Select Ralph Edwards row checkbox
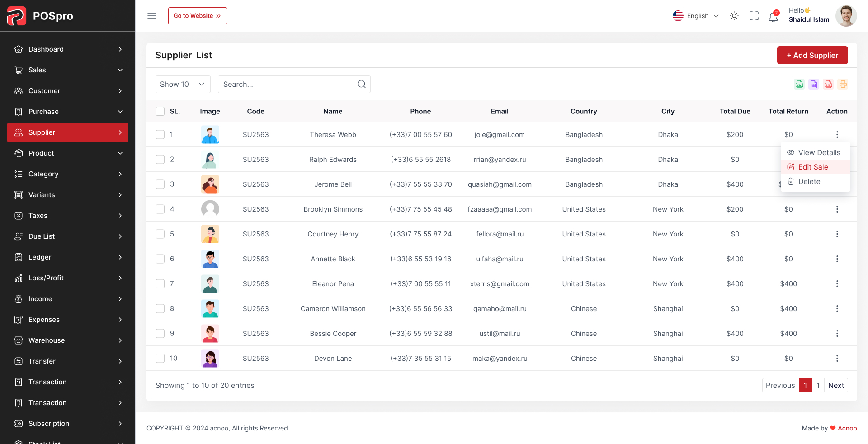Viewport: 868px width, 444px height. coord(160,159)
